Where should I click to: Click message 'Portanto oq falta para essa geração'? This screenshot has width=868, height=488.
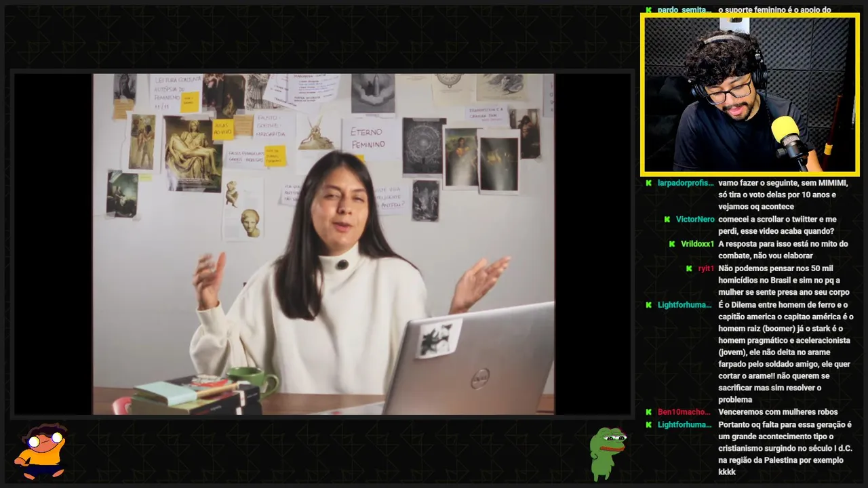point(785,449)
